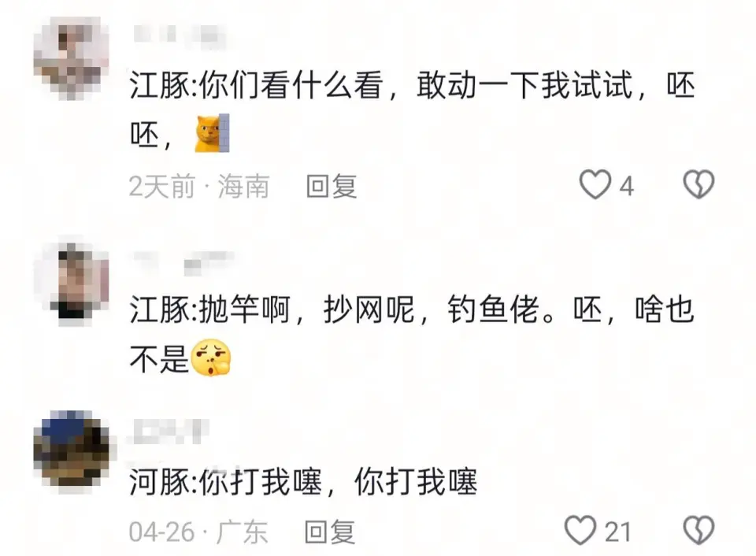Select the comment text starting 江豚:你们看什么看

coord(412,109)
